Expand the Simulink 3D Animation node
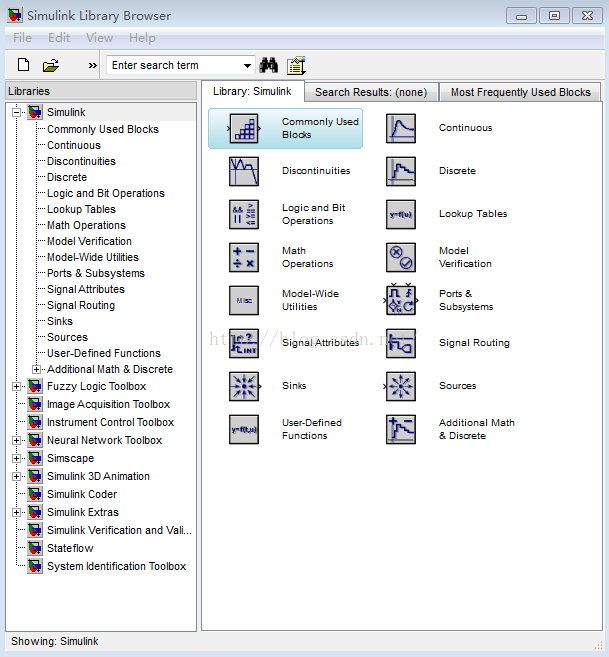 tap(16, 476)
